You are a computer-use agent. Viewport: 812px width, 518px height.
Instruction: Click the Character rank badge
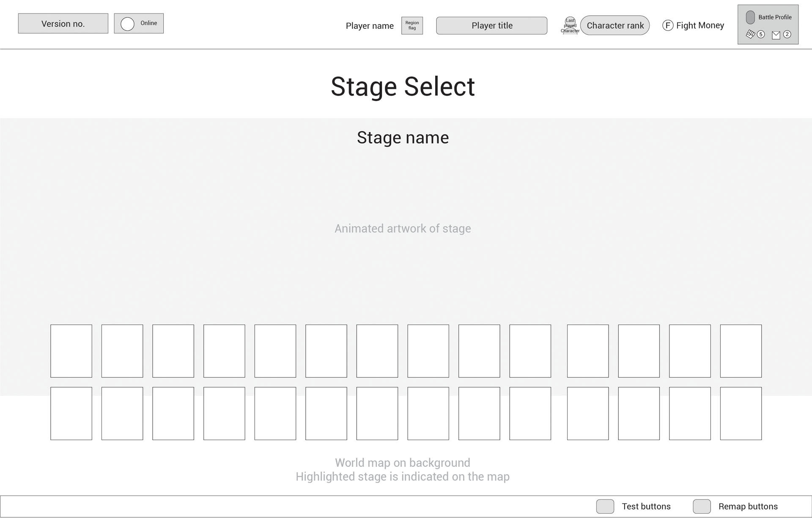615,25
